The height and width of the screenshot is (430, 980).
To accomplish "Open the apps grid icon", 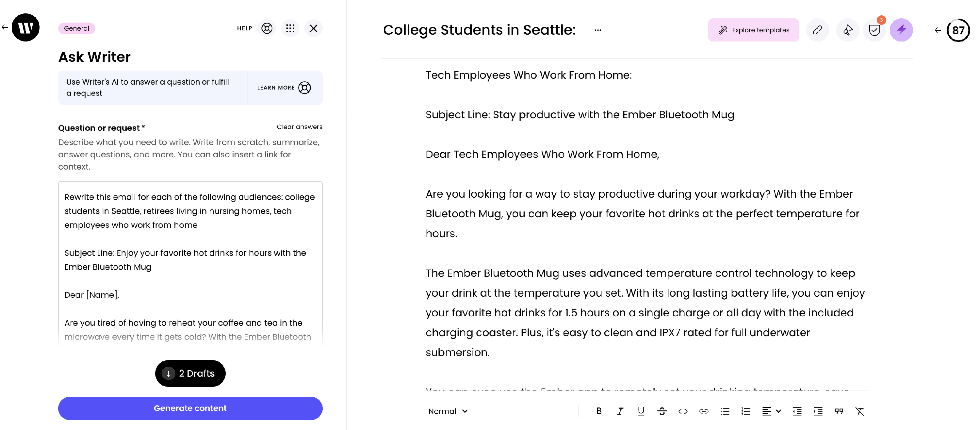I will tap(290, 28).
